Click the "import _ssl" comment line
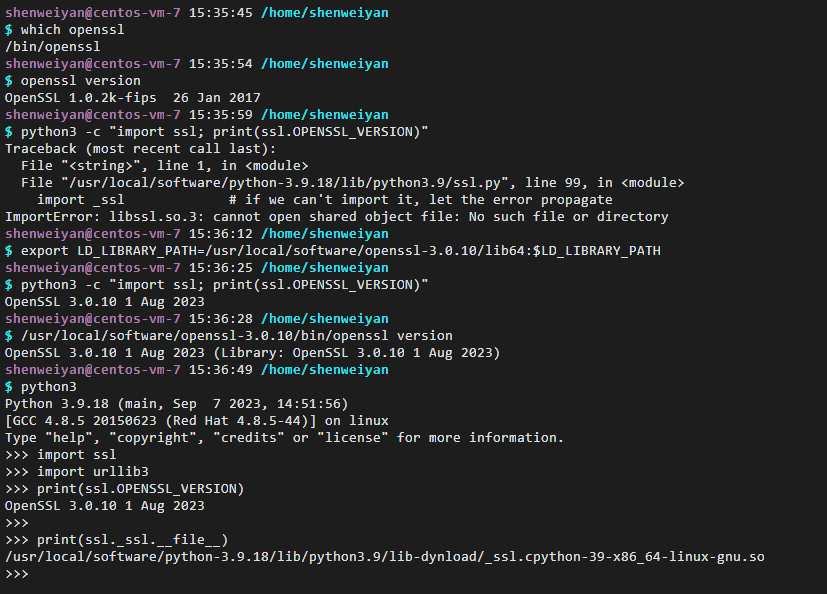The image size is (827, 594). [324, 199]
